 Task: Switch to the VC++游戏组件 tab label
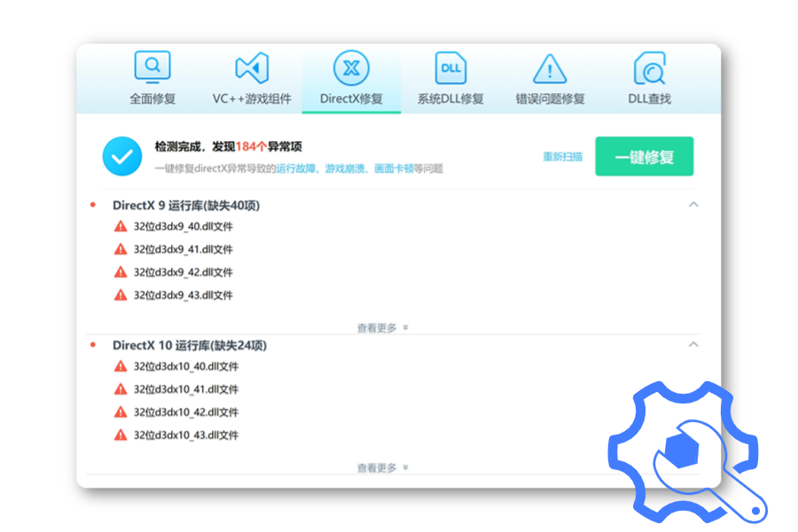pos(252,98)
